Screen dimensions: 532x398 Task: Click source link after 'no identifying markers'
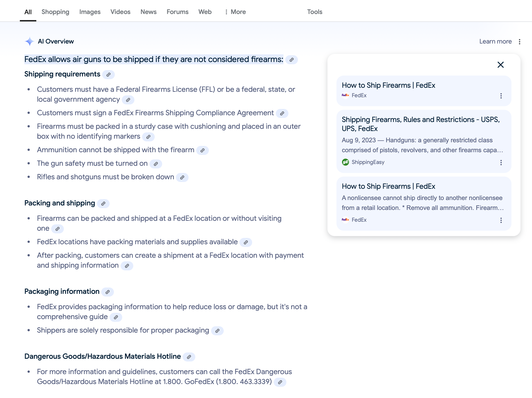[148, 137]
